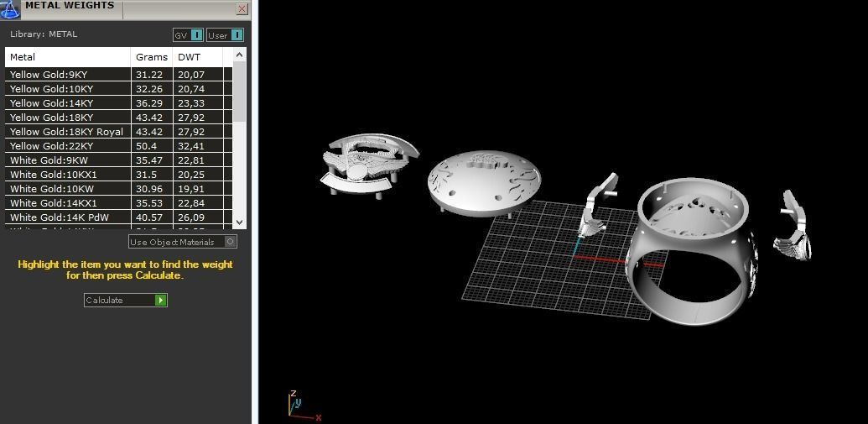Click the metal list scrollbar thumb
This screenshot has width=868, height=424.
239,92
